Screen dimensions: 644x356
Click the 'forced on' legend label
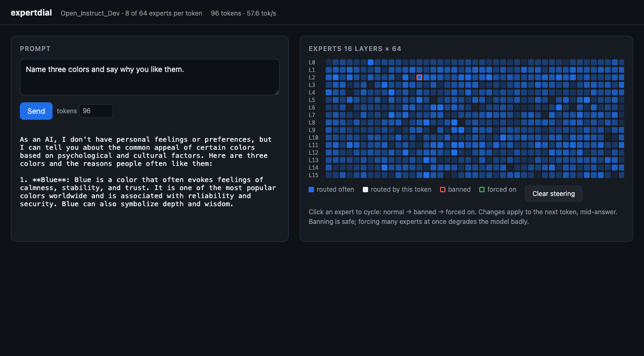pyautogui.click(x=502, y=190)
